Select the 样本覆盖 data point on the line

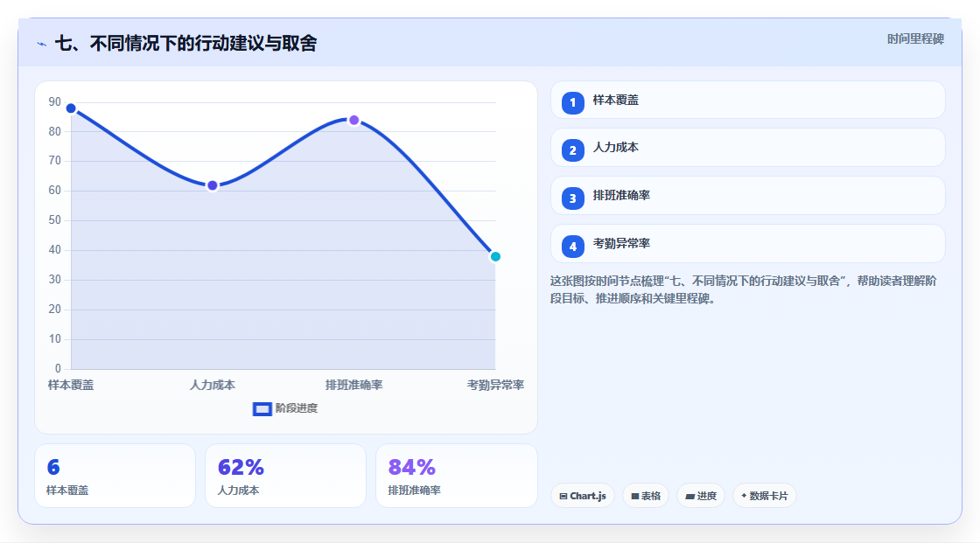click(x=71, y=108)
